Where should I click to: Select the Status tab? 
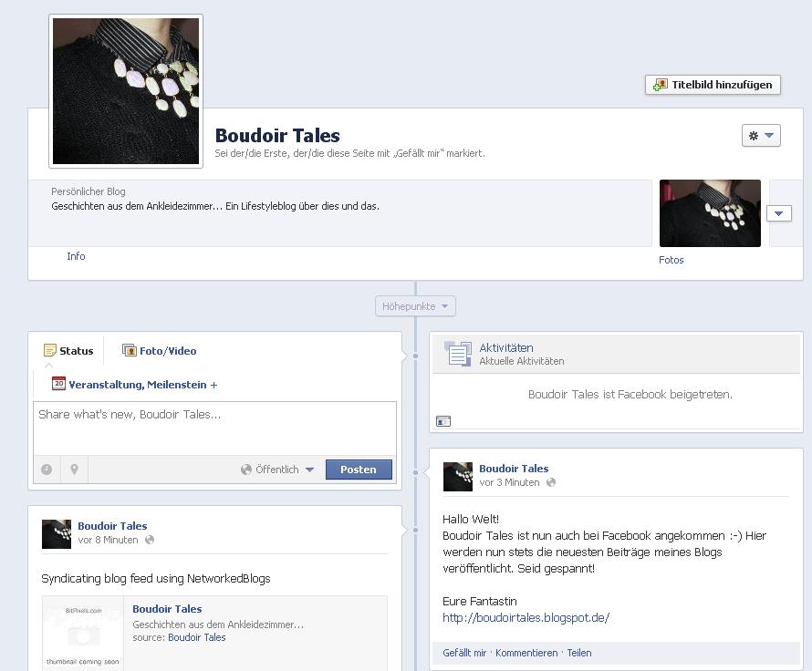point(68,351)
